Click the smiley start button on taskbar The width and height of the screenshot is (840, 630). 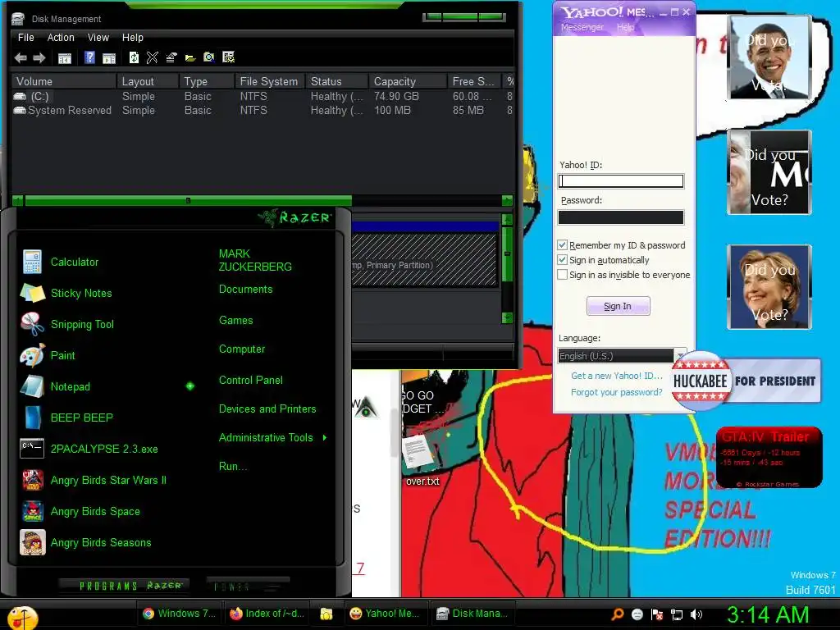point(22,617)
